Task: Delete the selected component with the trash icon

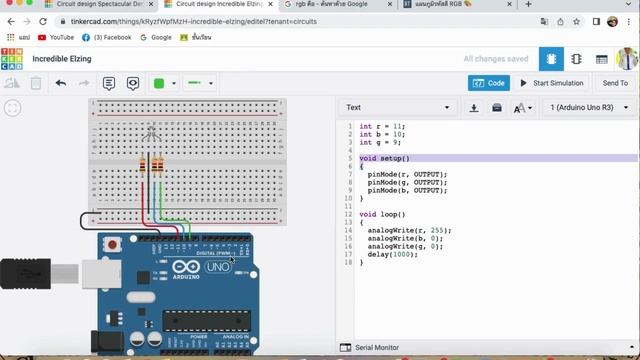Action: click(36, 83)
